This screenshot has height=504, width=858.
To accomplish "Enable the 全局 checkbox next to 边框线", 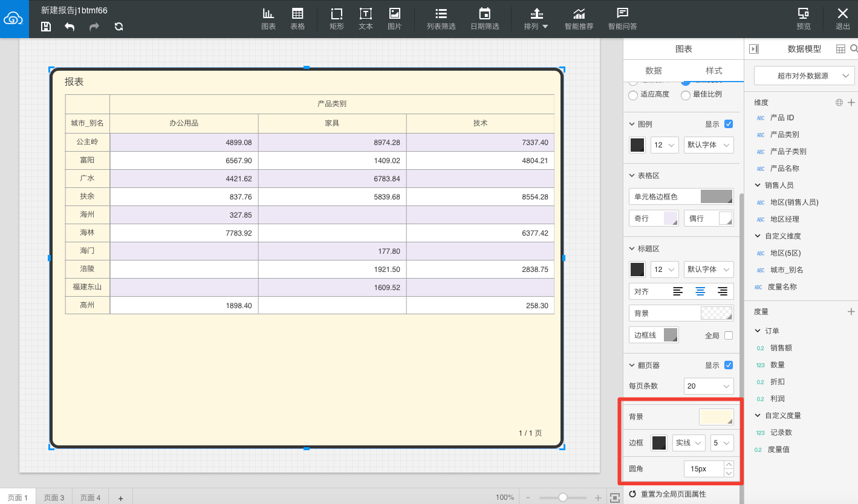I will 729,335.
